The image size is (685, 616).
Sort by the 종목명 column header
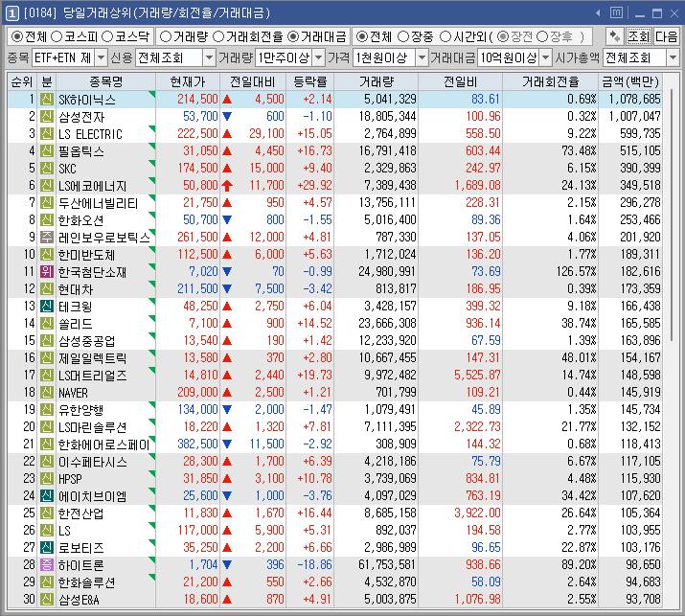tap(106, 81)
